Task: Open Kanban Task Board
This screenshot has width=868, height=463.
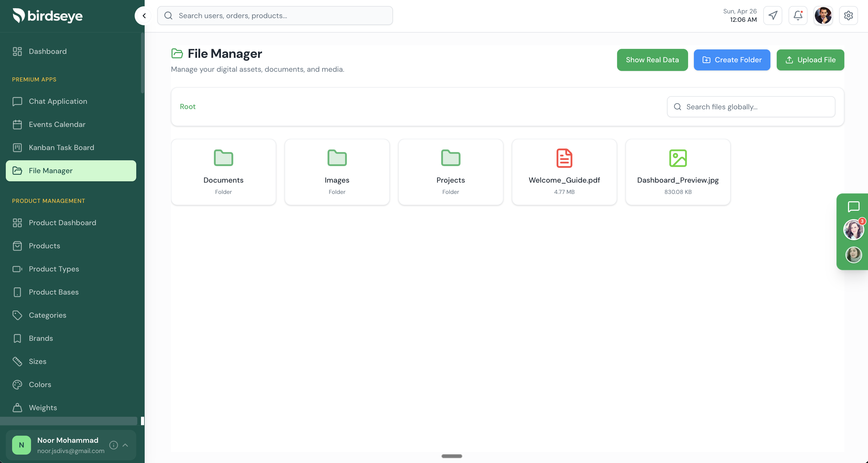Action: tap(71, 147)
